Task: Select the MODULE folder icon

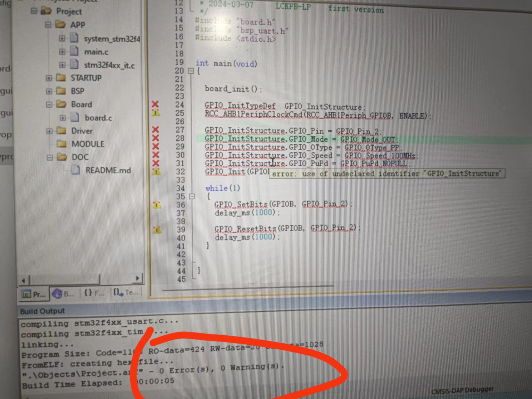Action: click(x=62, y=144)
